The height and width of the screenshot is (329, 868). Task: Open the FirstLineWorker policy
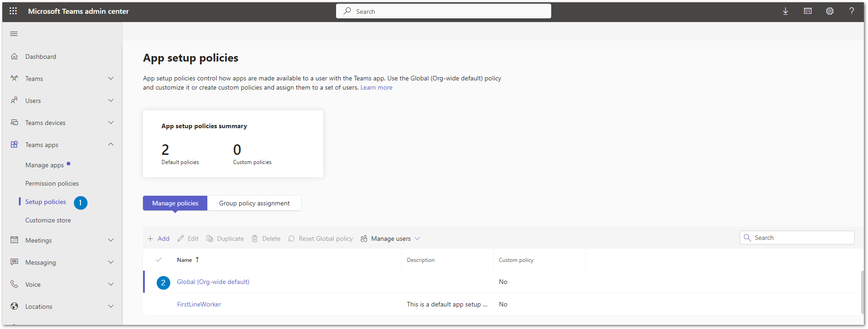[199, 304]
